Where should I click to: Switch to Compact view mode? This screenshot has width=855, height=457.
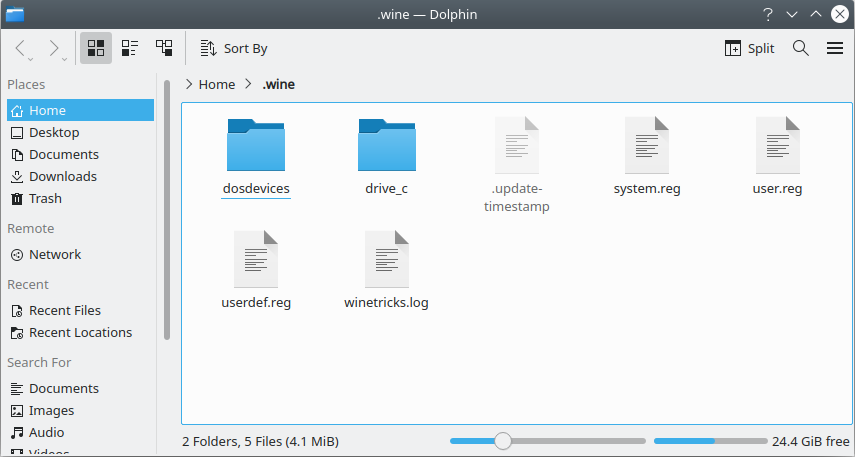coord(130,48)
